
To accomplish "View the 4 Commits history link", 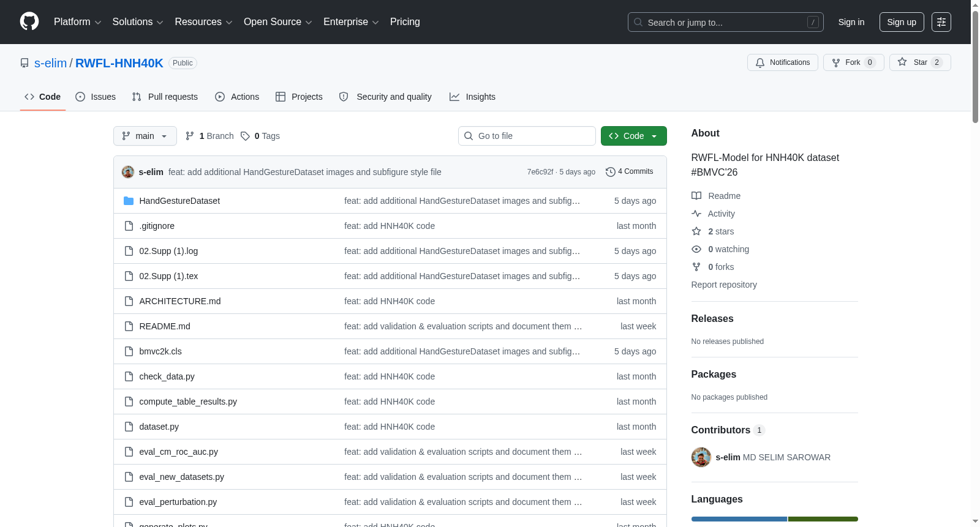I will (x=630, y=172).
